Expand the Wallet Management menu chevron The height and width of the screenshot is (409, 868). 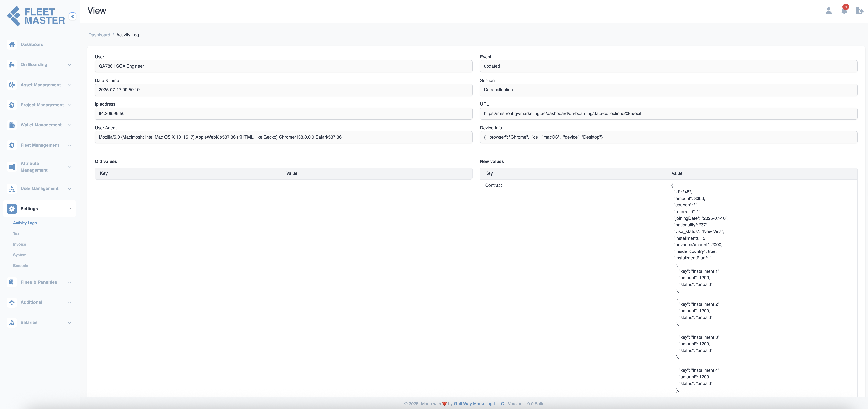point(69,125)
